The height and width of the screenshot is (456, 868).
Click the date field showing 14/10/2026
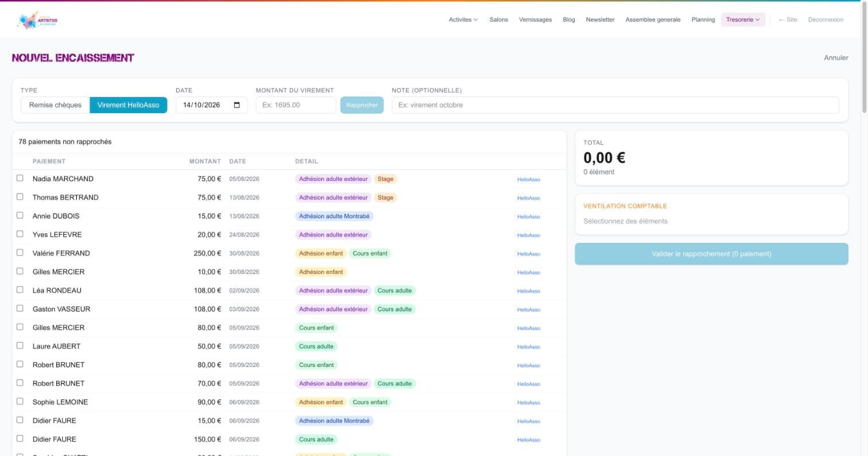click(211, 105)
